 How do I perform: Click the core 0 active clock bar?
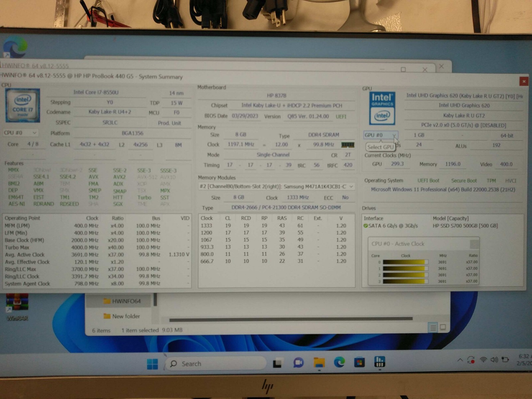pos(405,262)
